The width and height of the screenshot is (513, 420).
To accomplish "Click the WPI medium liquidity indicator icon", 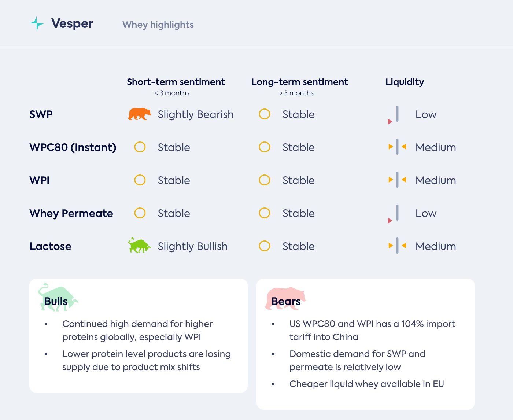I will pos(397,180).
